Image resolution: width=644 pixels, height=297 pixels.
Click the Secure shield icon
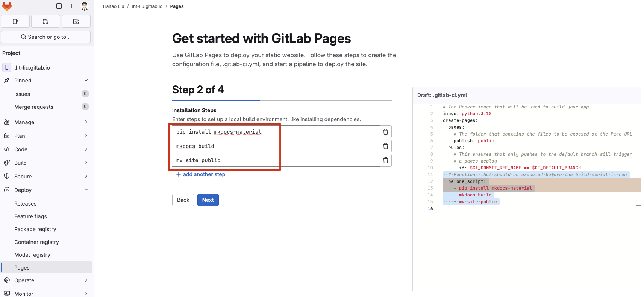[x=7, y=177]
